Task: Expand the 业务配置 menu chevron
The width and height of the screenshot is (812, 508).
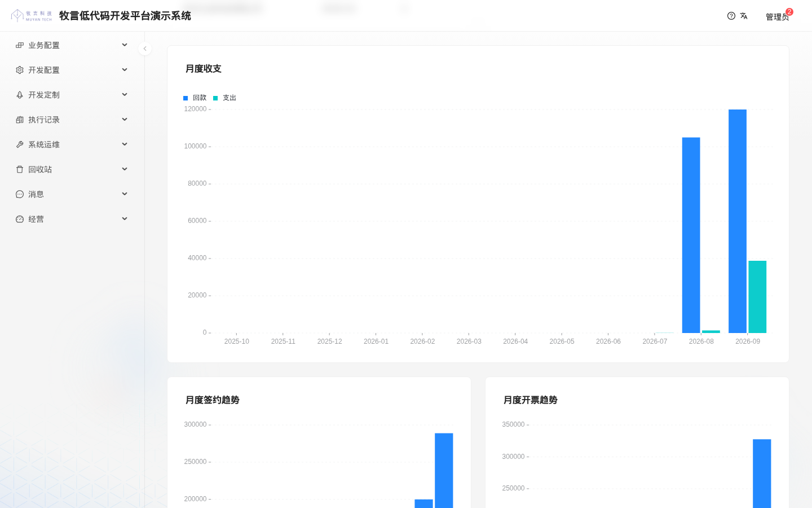Action: 125,45
